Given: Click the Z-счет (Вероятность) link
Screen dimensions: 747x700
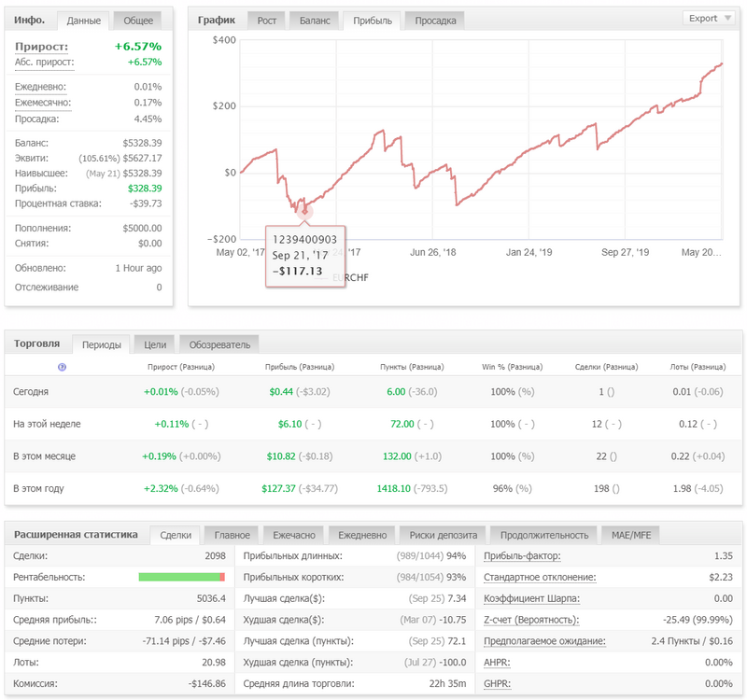Looking at the screenshot, I should click(531, 621).
